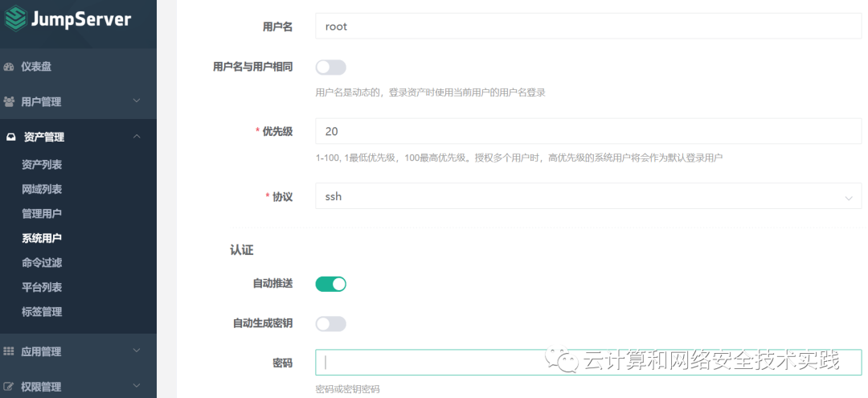This screenshot has height=398, width=868.
Task: Click the hint starting 用户名是动态的
Action: pyautogui.click(x=430, y=92)
